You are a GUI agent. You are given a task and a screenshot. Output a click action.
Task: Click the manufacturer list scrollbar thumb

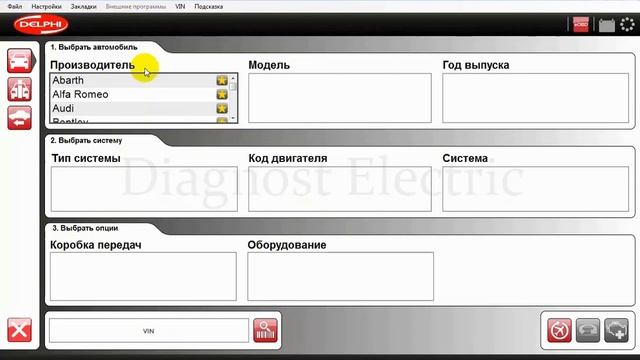pyautogui.click(x=233, y=87)
